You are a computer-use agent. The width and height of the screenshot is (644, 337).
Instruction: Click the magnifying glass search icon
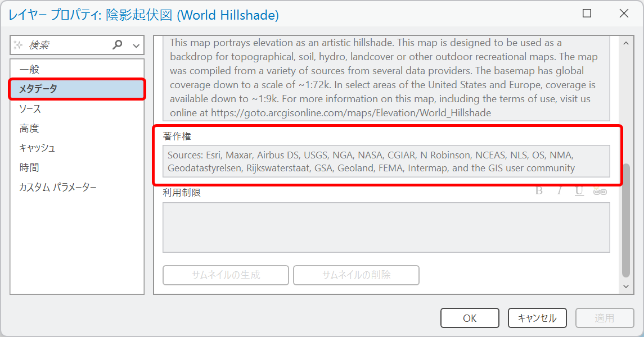pyautogui.click(x=118, y=45)
